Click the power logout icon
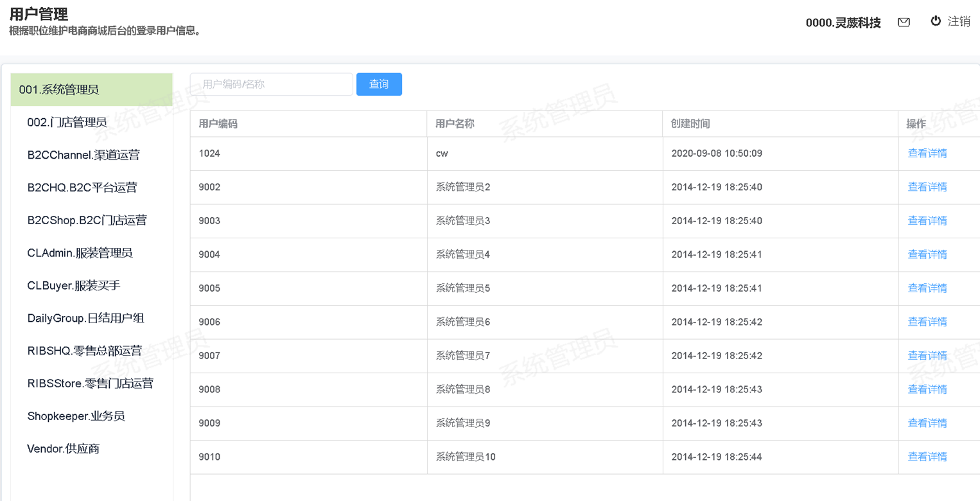This screenshot has width=980, height=501. [x=936, y=21]
